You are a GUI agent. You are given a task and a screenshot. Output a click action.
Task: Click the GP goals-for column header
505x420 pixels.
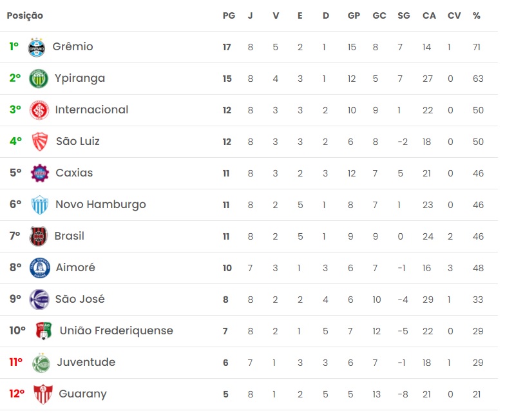[x=354, y=15]
